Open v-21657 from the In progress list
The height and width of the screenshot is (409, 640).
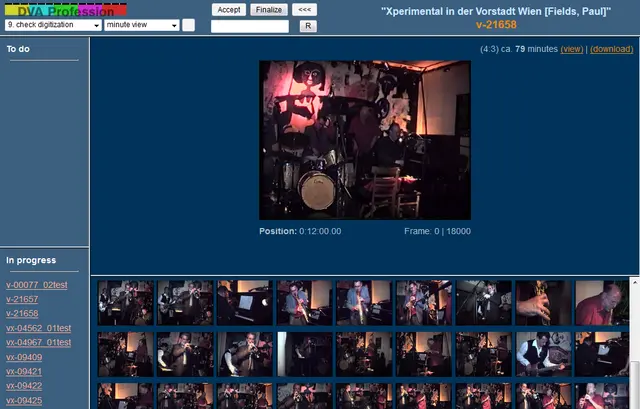(22, 299)
